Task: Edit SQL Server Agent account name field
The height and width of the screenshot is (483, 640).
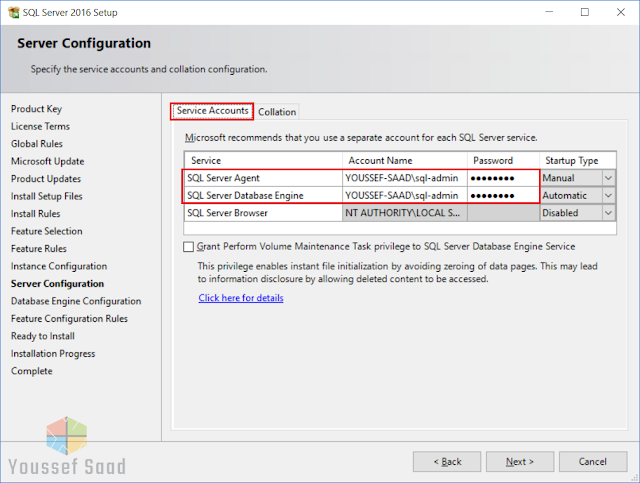Action: pos(405,178)
